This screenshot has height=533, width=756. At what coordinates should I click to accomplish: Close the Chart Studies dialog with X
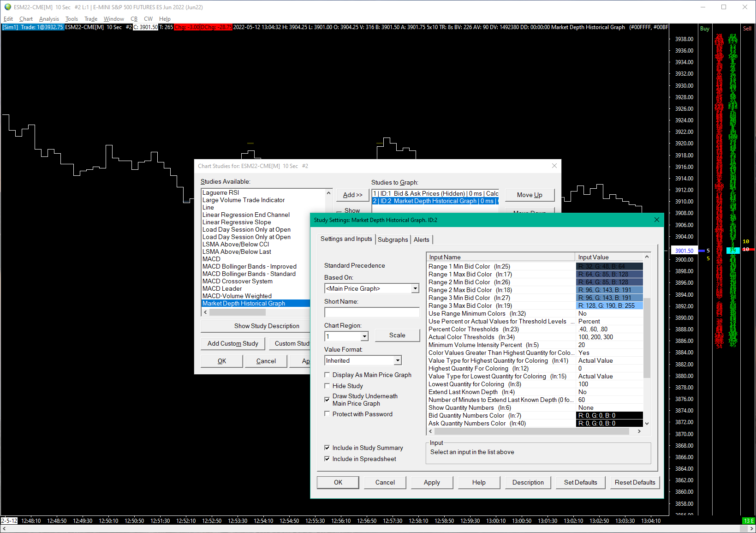point(554,166)
